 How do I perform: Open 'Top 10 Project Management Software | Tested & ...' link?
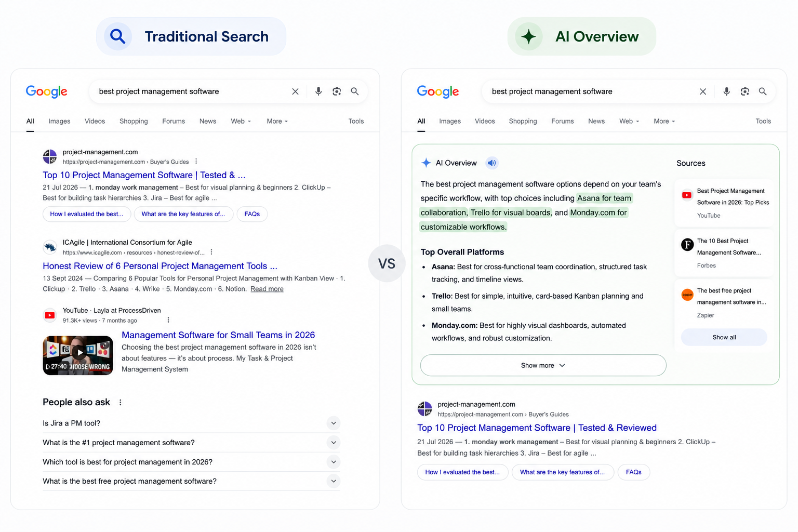pos(144,175)
